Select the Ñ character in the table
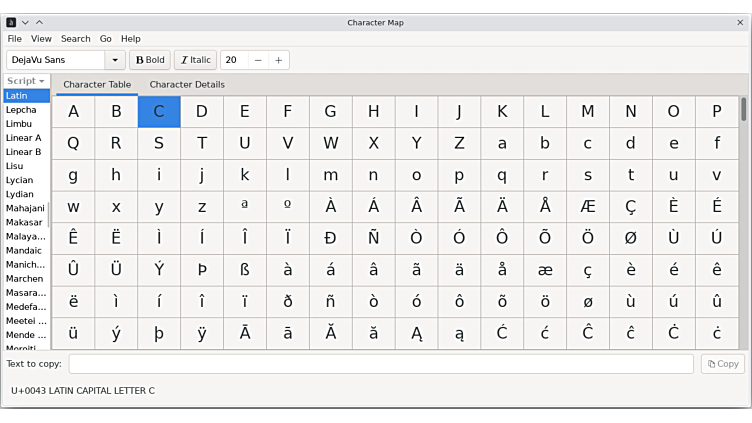The image size is (752, 423). [x=373, y=238]
